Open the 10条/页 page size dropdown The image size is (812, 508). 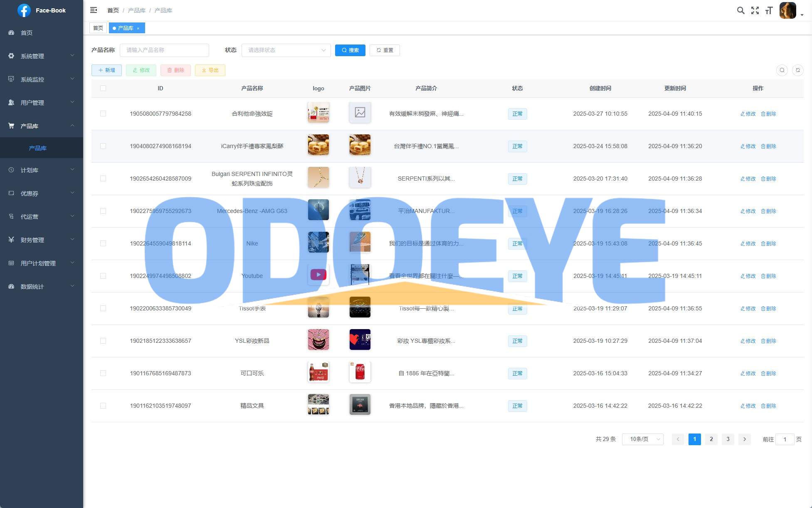tap(642, 439)
